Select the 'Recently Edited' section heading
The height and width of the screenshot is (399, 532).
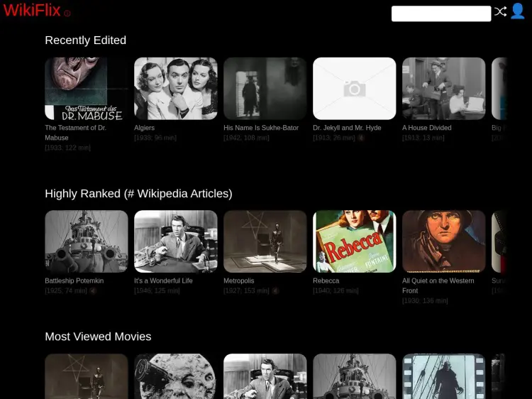click(x=86, y=40)
